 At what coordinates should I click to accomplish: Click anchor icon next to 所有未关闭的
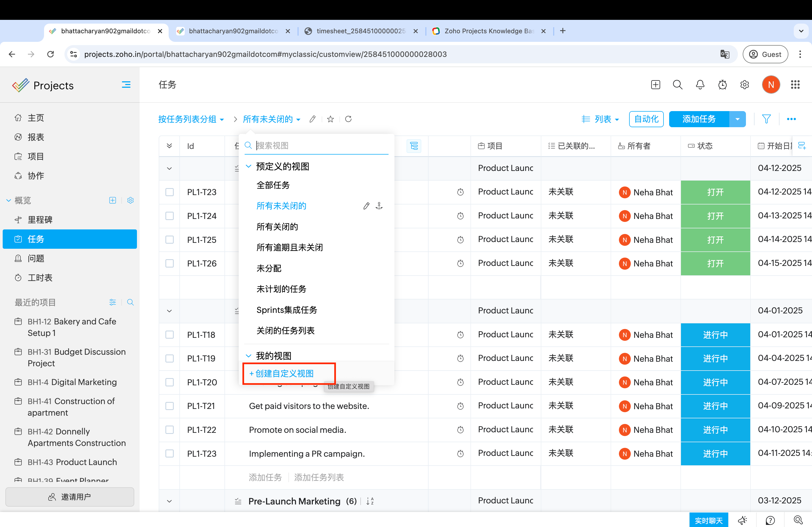pos(379,206)
